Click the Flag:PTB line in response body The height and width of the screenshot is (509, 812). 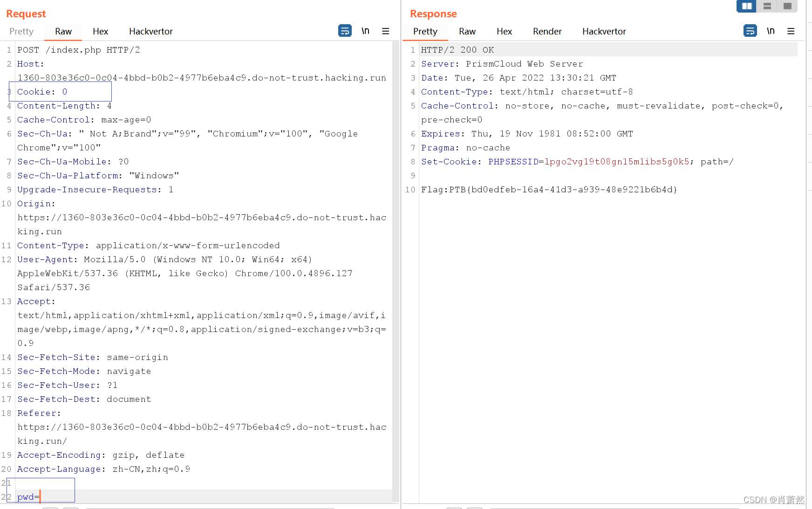[x=549, y=190]
